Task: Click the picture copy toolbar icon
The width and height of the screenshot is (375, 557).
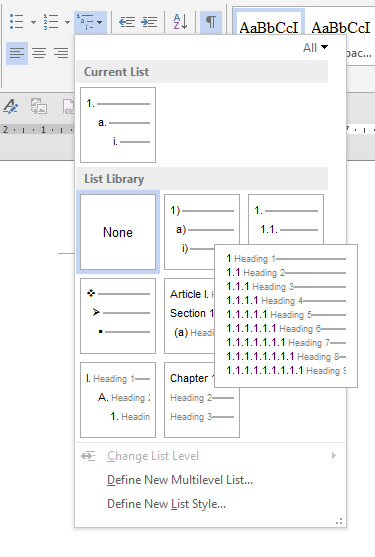Action: click(39, 106)
